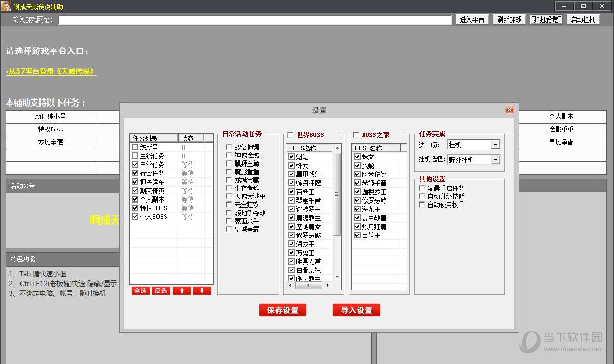Tick the 神威魔域 daily activity
The height and width of the screenshot is (364, 614).
(x=229, y=155)
